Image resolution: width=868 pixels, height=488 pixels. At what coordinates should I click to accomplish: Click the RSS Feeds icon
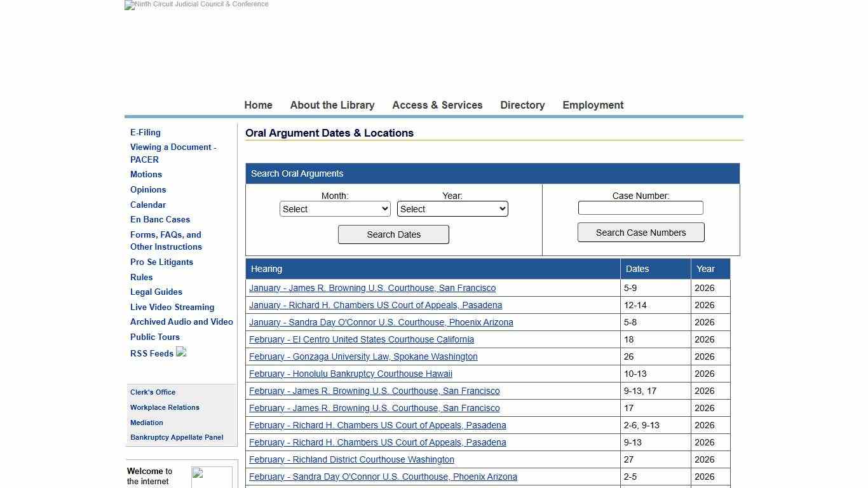click(x=181, y=352)
